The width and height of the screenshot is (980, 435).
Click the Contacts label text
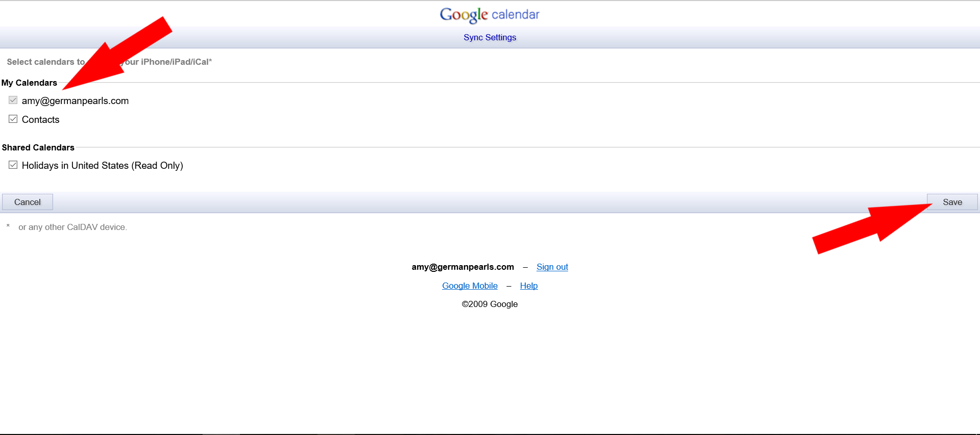click(41, 119)
